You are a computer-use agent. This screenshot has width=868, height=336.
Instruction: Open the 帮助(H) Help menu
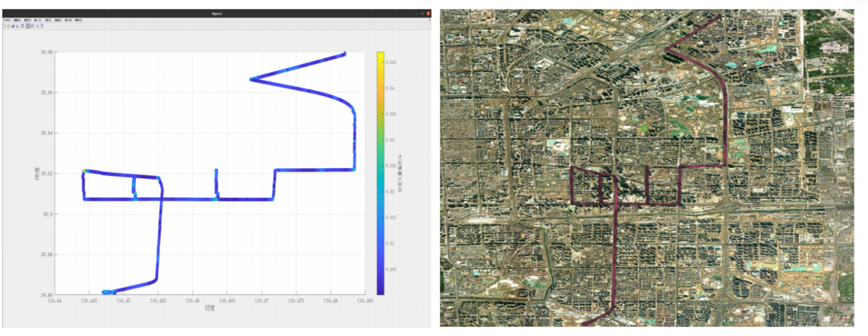point(79,20)
